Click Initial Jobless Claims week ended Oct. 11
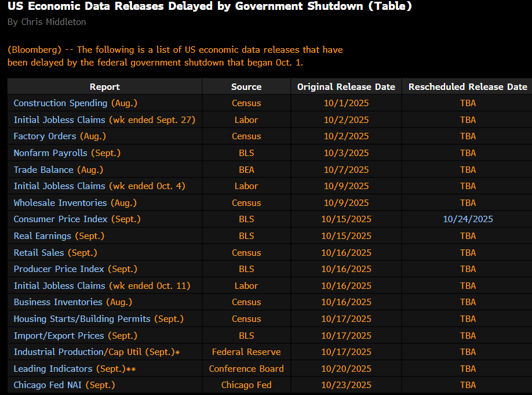 click(60, 286)
